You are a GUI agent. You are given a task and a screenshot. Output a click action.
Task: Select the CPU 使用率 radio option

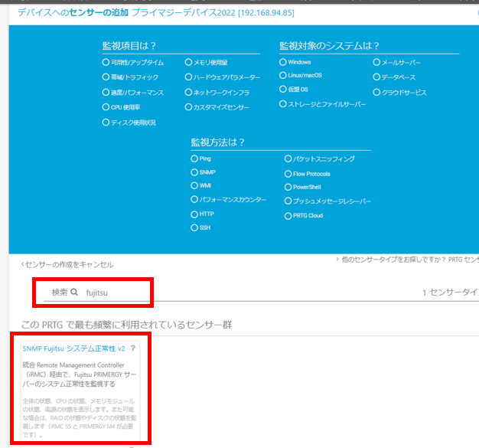(106, 107)
